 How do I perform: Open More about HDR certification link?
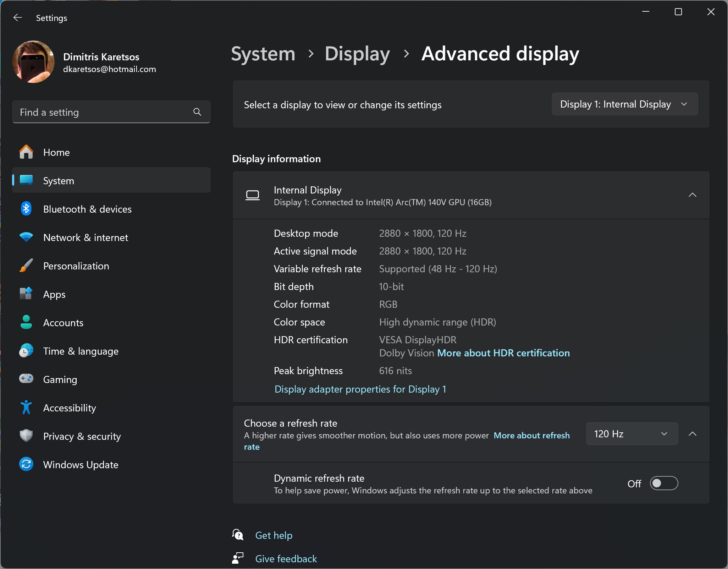click(x=503, y=353)
